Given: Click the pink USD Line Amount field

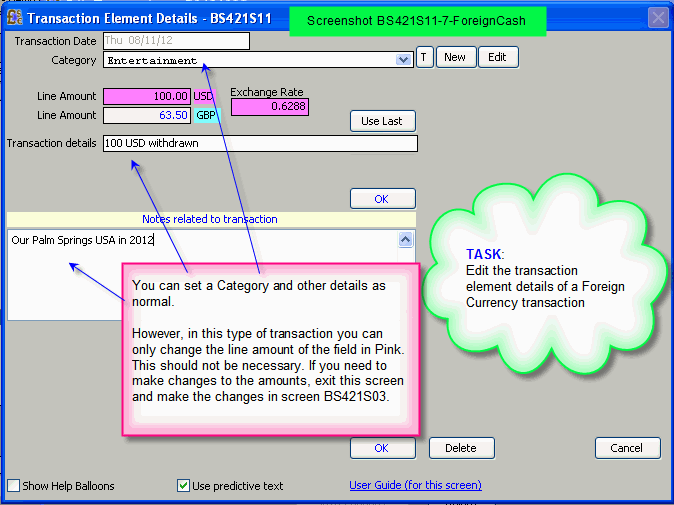Looking at the screenshot, I should [147, 96].
